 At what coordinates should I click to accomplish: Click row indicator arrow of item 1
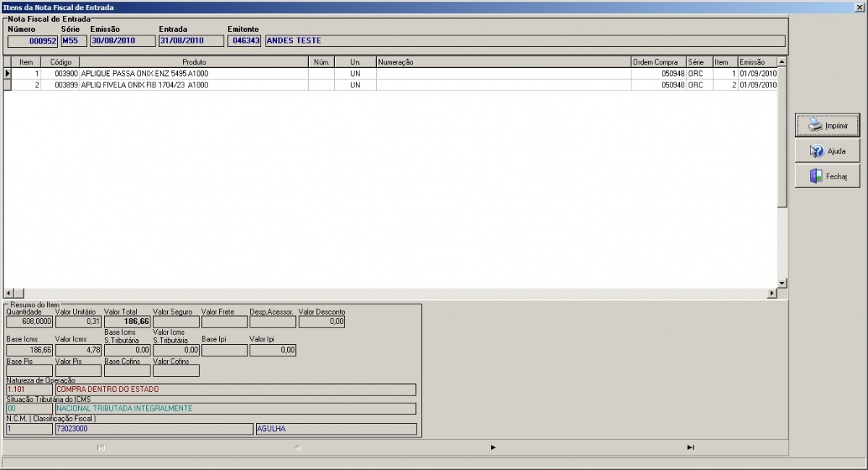pyautogui.click(x=7, y=74)
